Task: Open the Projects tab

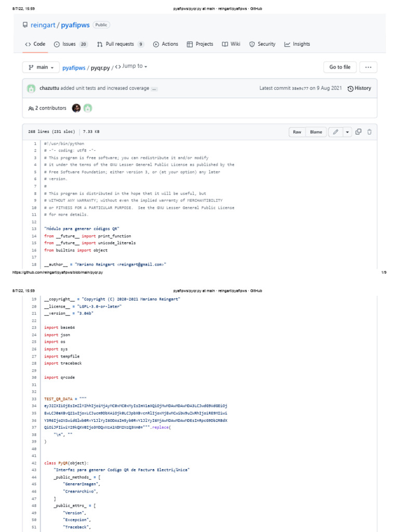Action: (200, 44)
